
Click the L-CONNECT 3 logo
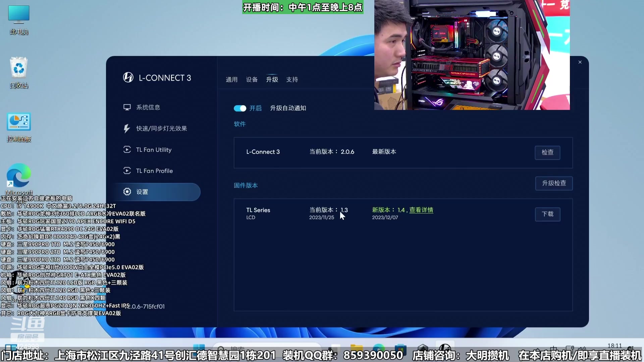157,77
